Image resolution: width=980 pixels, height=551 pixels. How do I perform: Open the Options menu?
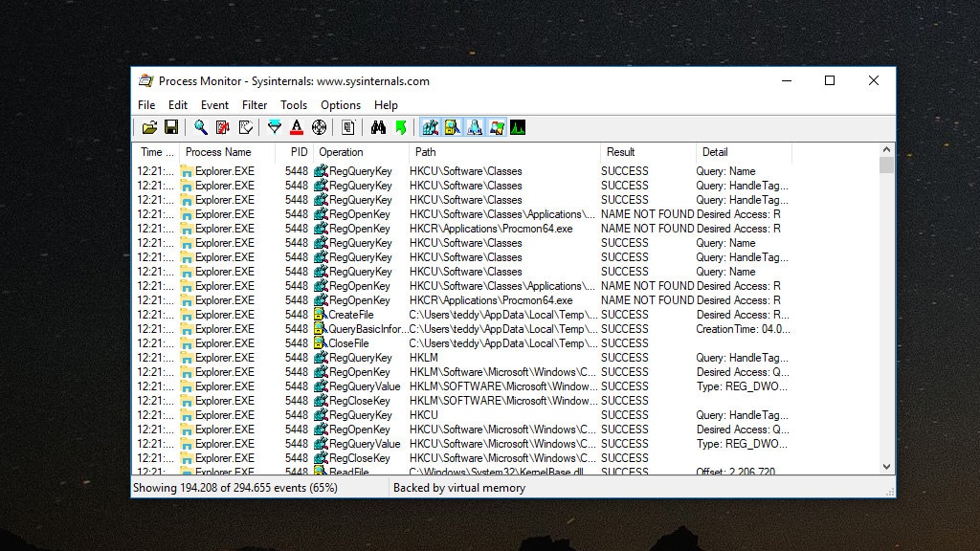pos(341,105)
